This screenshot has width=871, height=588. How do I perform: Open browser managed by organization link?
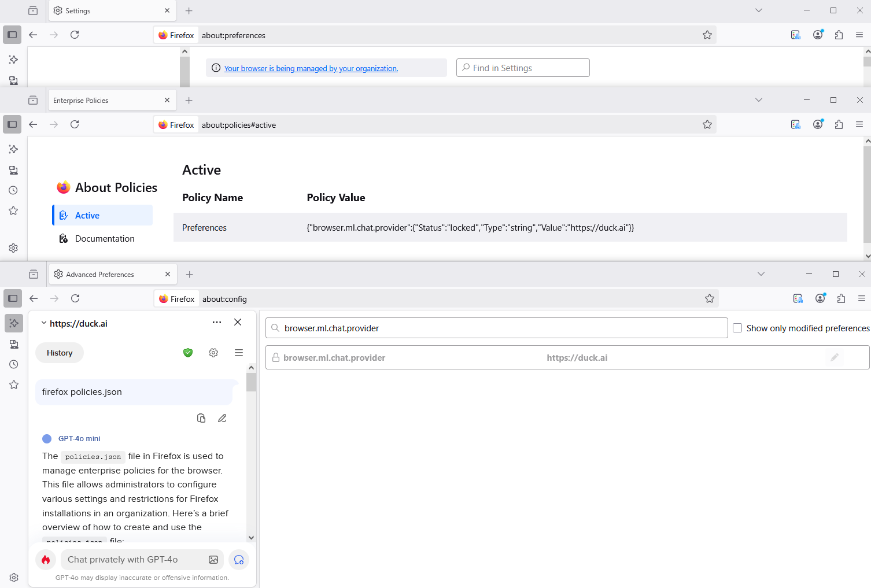click(x=311, y=68)
